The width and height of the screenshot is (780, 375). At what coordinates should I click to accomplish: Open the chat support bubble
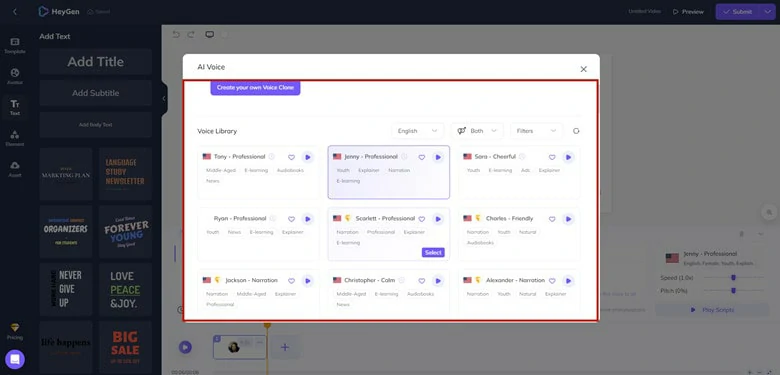[x=15, y=359]
